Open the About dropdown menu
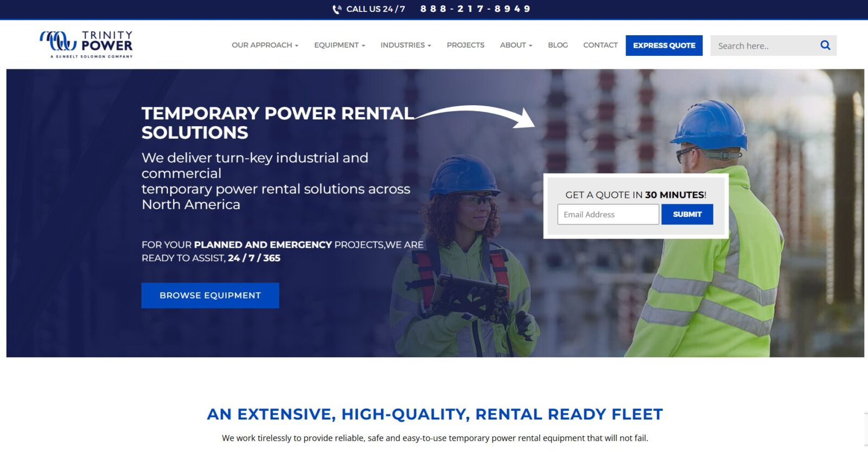The width and height of the screenshot is (868, 452). (x=515, y=46)
